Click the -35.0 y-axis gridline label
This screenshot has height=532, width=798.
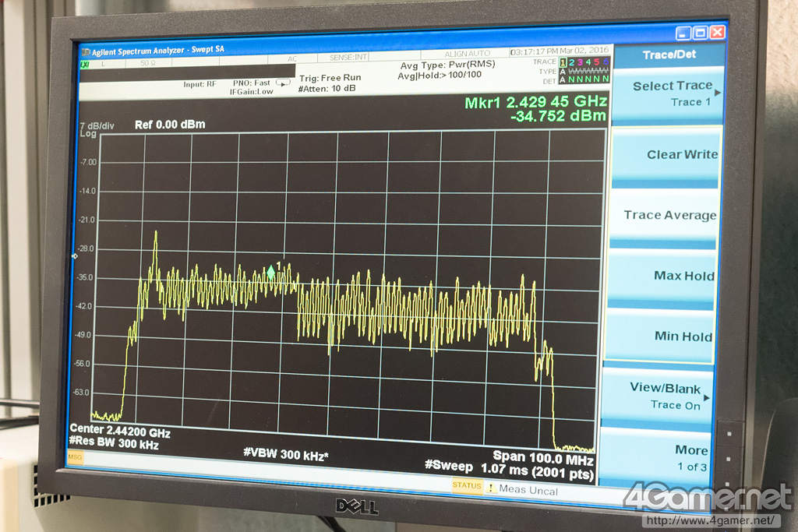(x=85, y=278)
